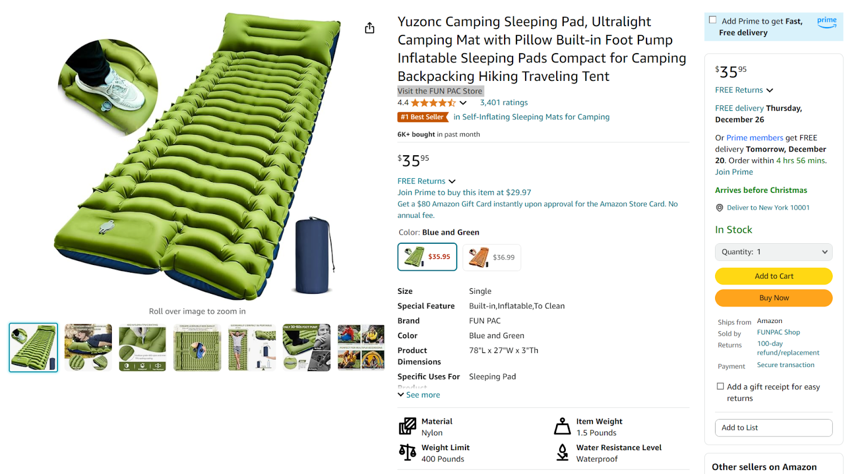Click the Water Resistance droplet icon
Image resolution: width=868 pixels, height=474 pixels.
point(563,452)
